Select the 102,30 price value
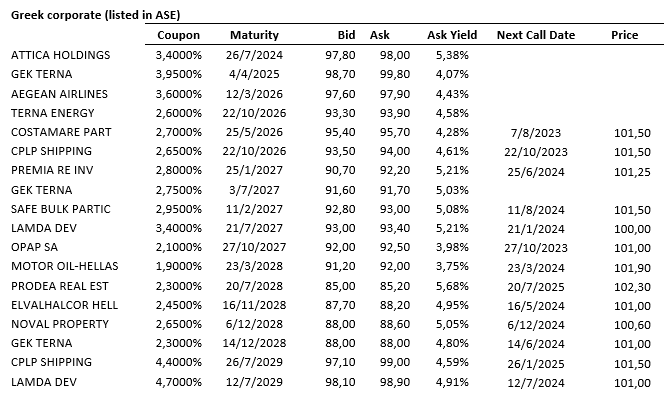This screenshot has height=407, width=667. click(624, 286)
